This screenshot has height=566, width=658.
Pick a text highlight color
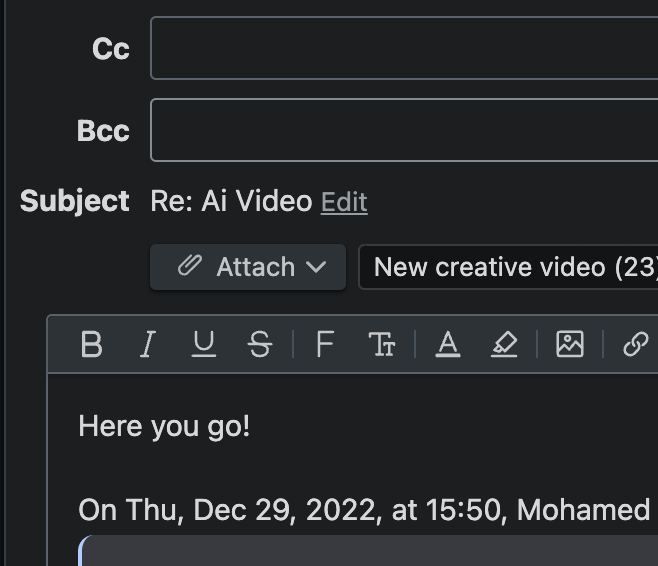point(504,345)
